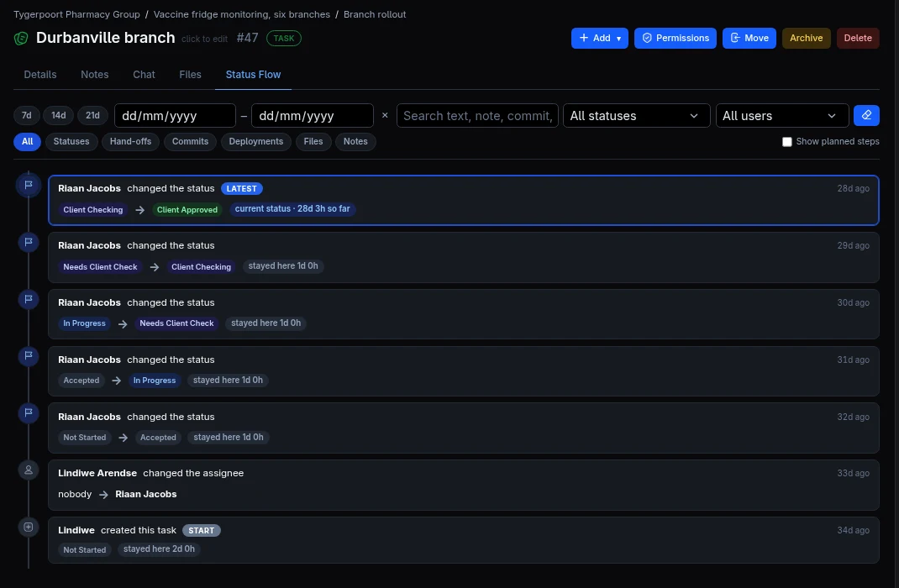Select the Status Flow tab
The width and height of the screenshot is (899, 588).
pos(253,75)
